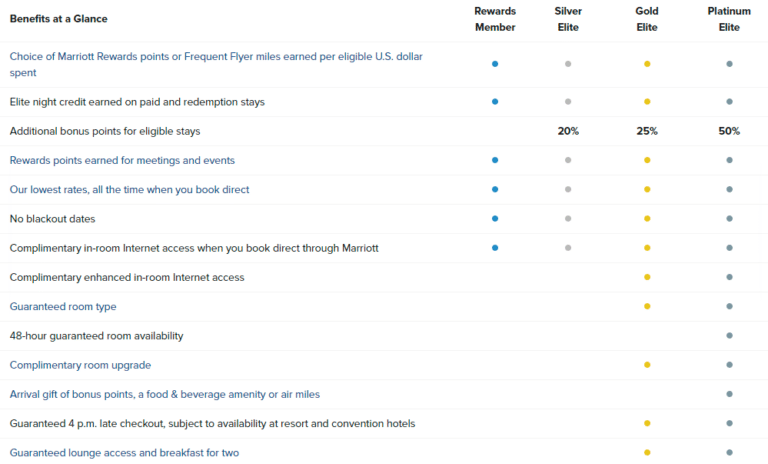Viewport: 768px width, 464px height.
Task: Click Silver Elite dot for 'Elite night credit' row
Action: (x=568, y=102)
